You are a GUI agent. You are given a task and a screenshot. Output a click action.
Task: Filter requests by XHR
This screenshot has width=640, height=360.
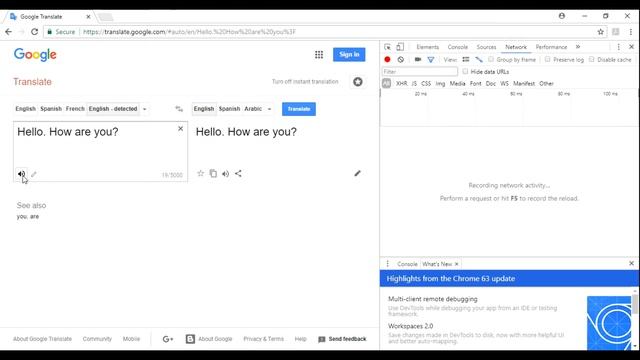[x=402, y=83]
